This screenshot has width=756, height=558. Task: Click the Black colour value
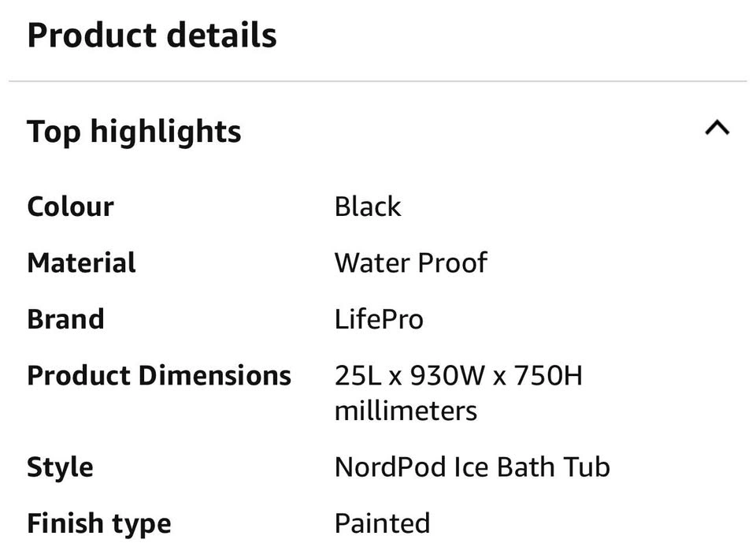(368, 206)
